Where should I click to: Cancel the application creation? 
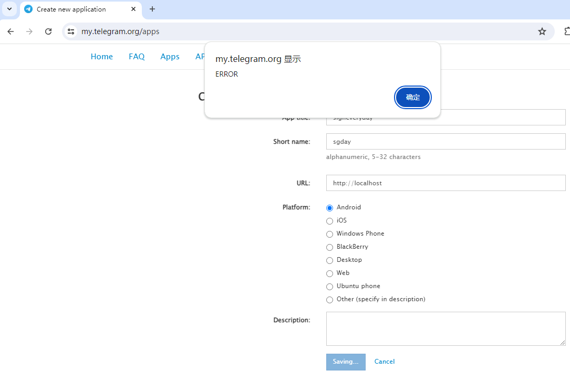tap(384, 362)
